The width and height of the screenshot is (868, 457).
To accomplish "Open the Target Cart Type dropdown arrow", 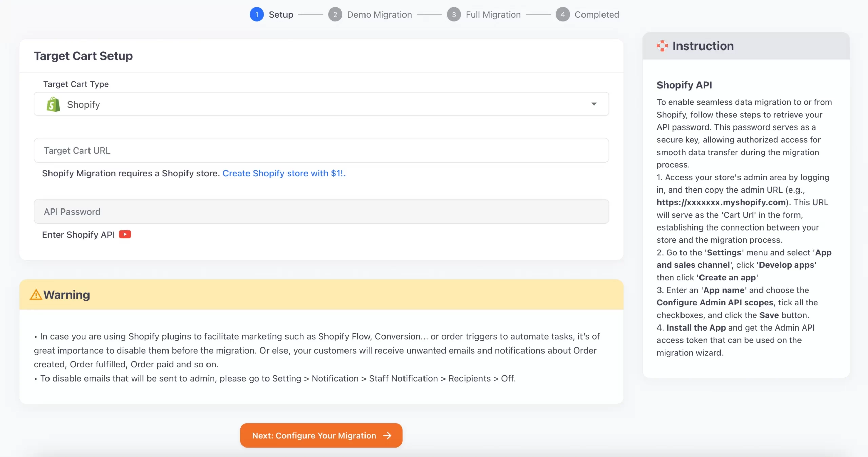I will coord(594,104).
